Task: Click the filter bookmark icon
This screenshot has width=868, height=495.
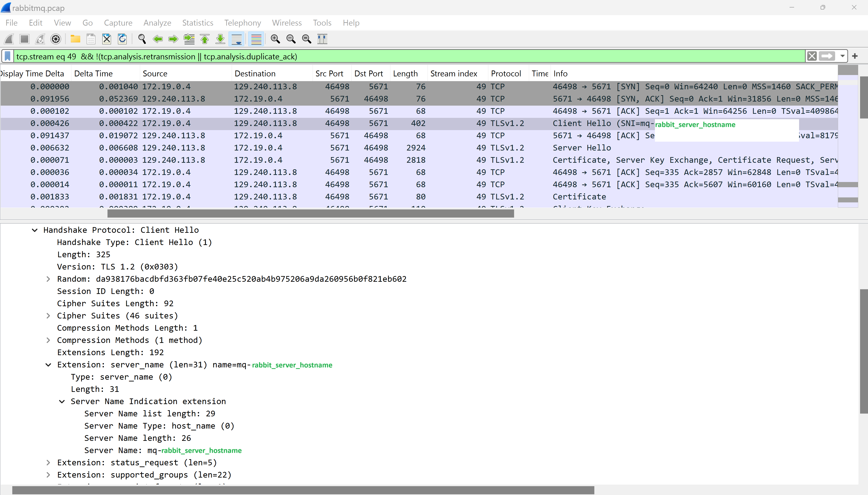Action: (x=8, y=56)
